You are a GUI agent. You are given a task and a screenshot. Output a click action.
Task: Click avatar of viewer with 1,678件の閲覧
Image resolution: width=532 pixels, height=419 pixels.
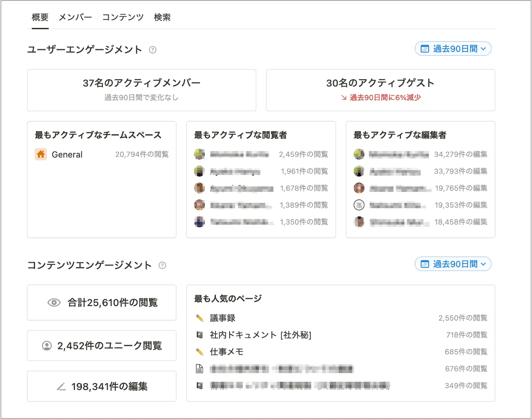pyautogui.click(x=199, y=188)
